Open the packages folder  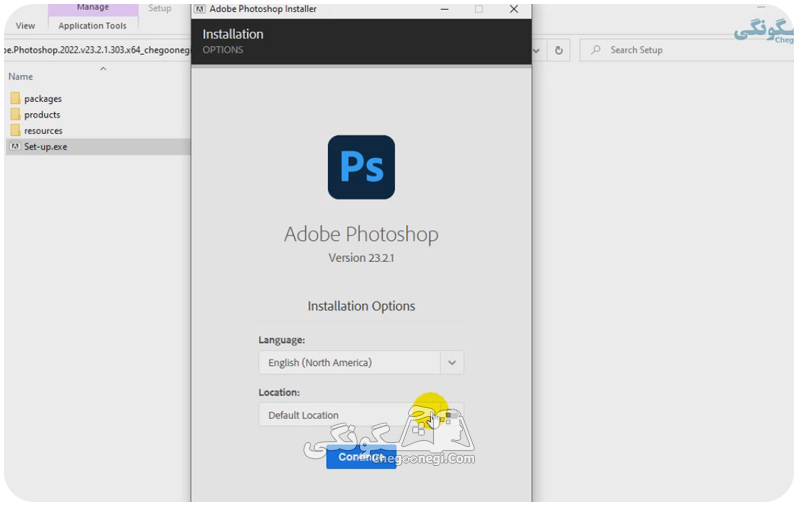click(x=43, y=99)
